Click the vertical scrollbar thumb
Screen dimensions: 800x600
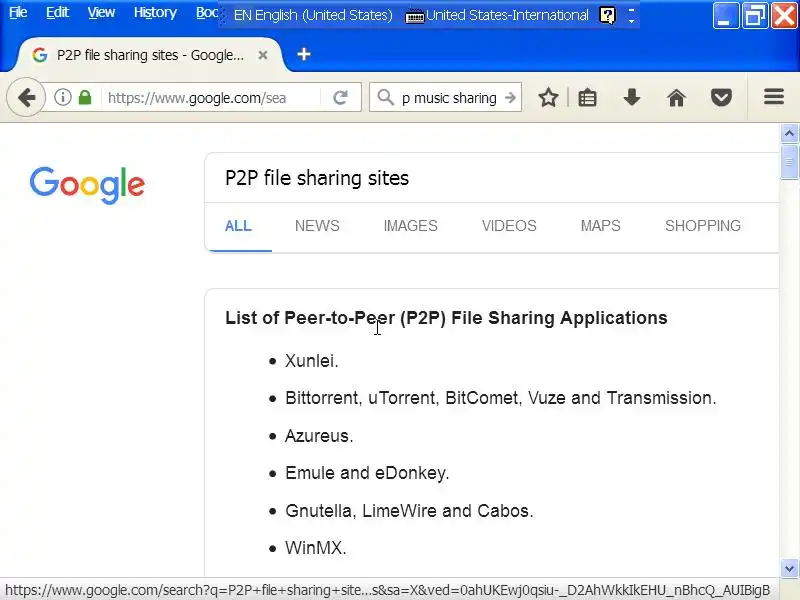click(789, 162)
